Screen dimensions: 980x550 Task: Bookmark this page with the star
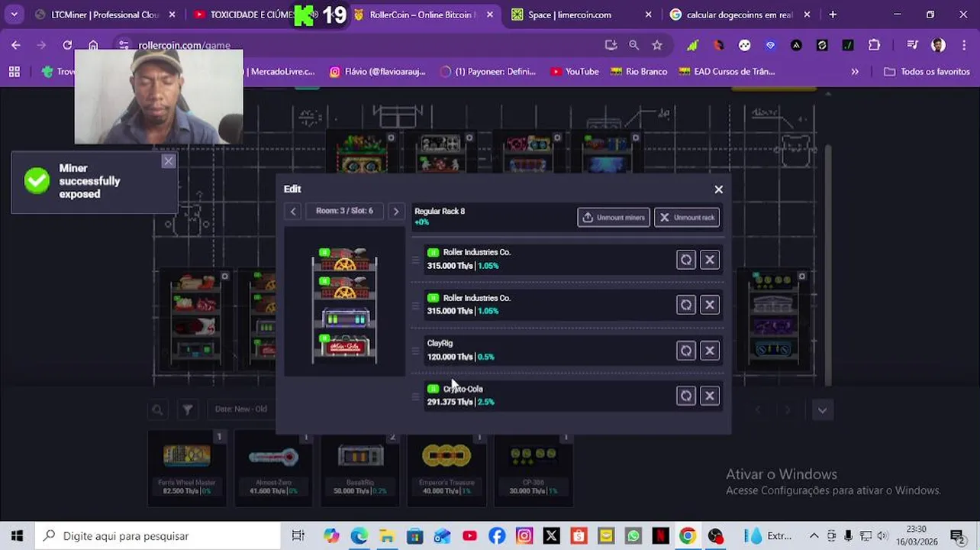pos(657,45)
